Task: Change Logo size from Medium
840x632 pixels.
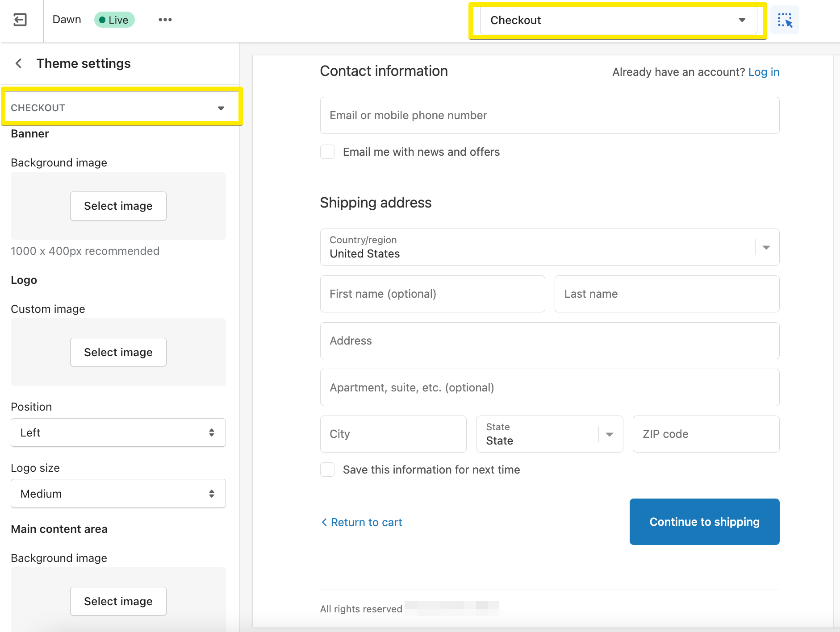Action: click(118, 494)
